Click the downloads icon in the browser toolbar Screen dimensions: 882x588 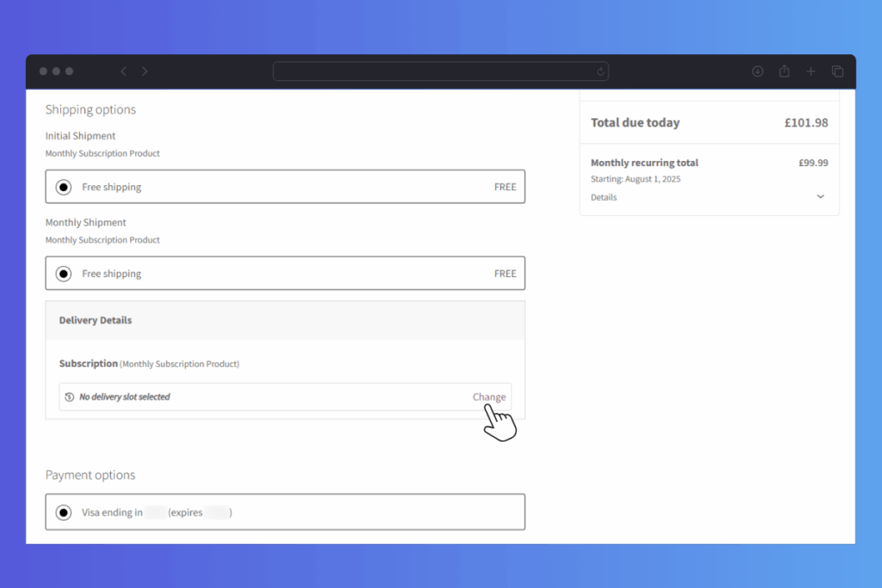(757, 71)
